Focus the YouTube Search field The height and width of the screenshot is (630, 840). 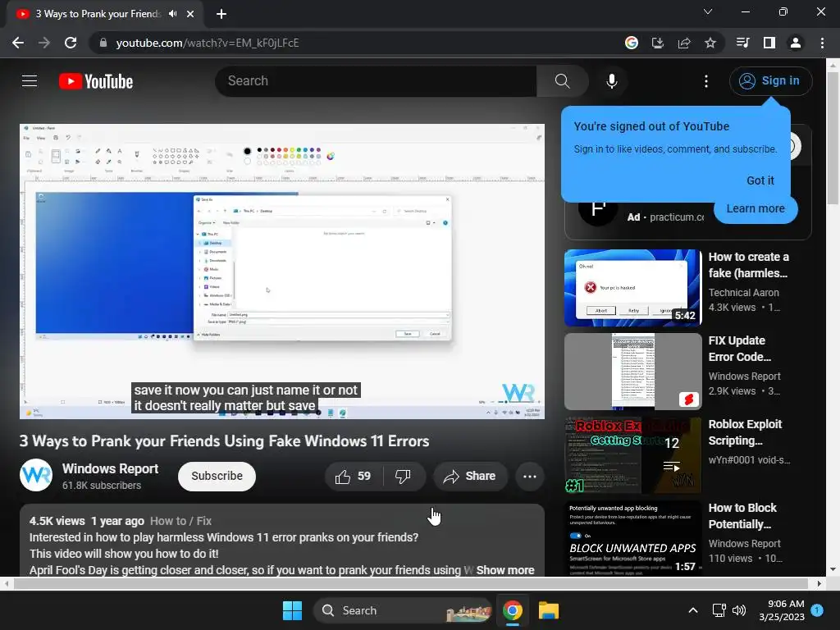click(376, 81)
